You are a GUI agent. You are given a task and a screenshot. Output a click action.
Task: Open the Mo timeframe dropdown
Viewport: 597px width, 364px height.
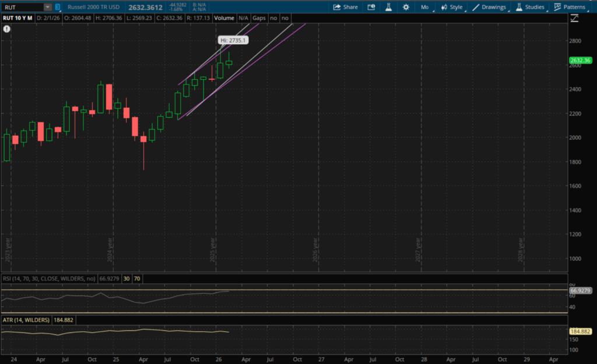coord(424,7)
